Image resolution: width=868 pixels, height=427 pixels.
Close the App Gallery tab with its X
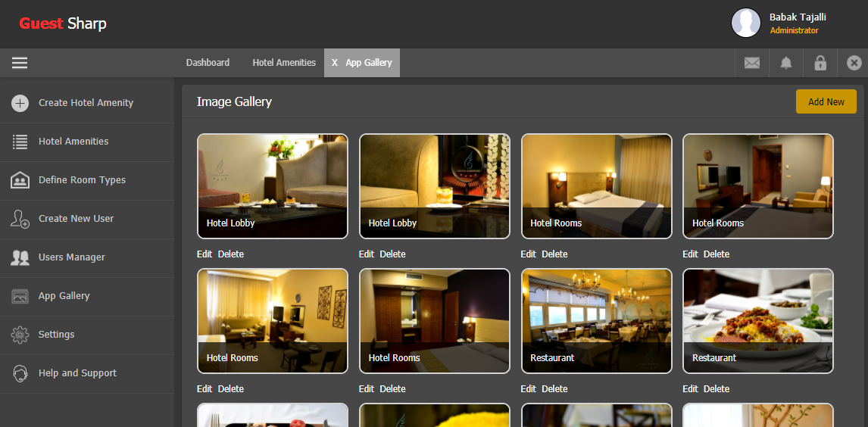tap(334, 63)
